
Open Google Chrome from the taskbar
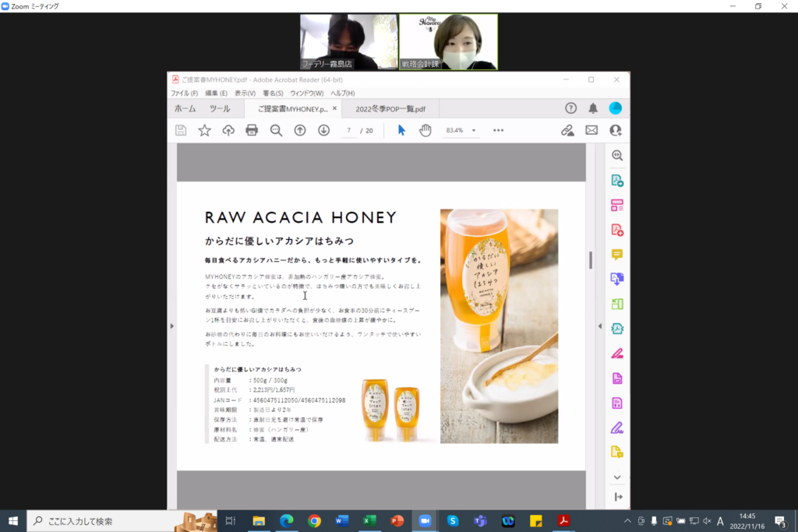tap(314, 521)
